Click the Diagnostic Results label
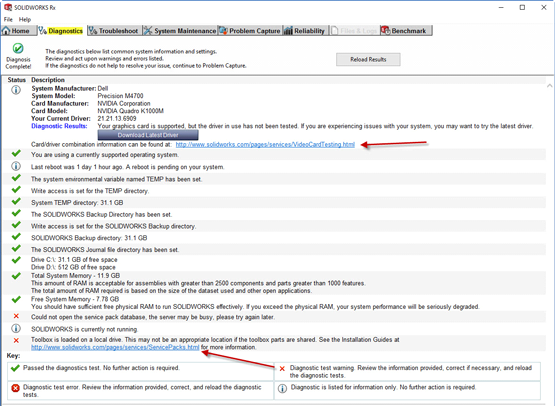The width and height of the screenshot is (555, 406). pos(59,126)
